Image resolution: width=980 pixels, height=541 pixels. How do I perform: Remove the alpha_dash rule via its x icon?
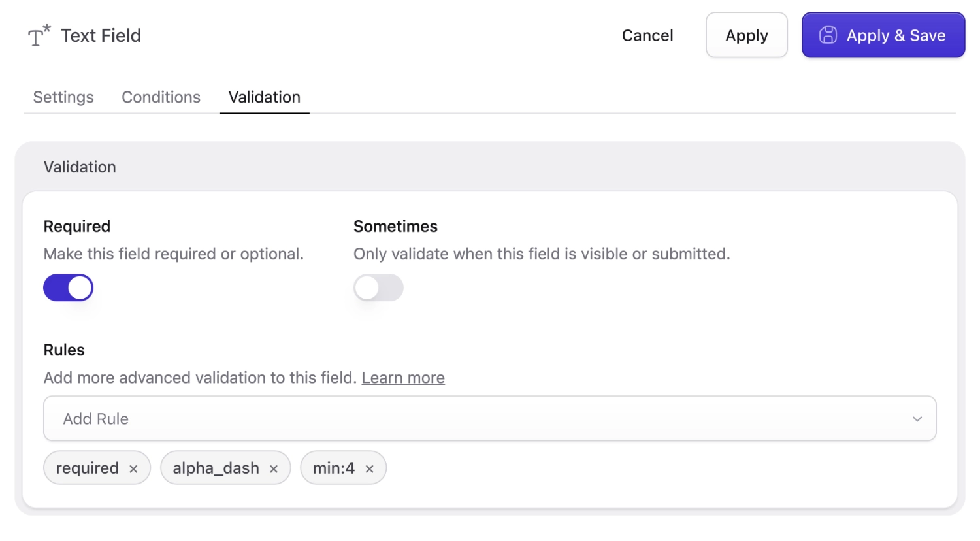click(273, 468)
